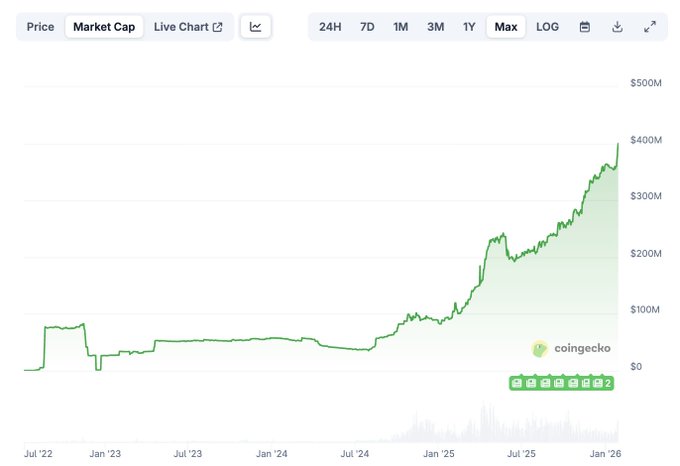
Task: Click the external link icon beside Live Chart
Action: pyautogui.click(x=218, y=26)
